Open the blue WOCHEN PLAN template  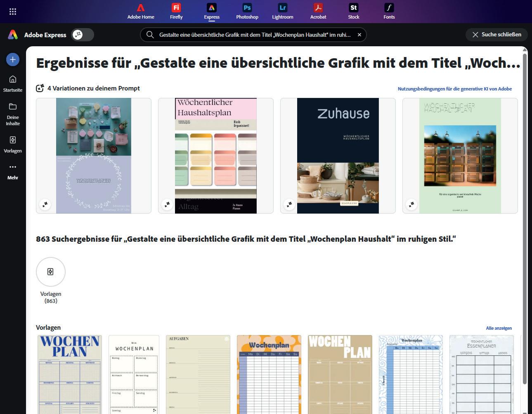coord(70,374)
